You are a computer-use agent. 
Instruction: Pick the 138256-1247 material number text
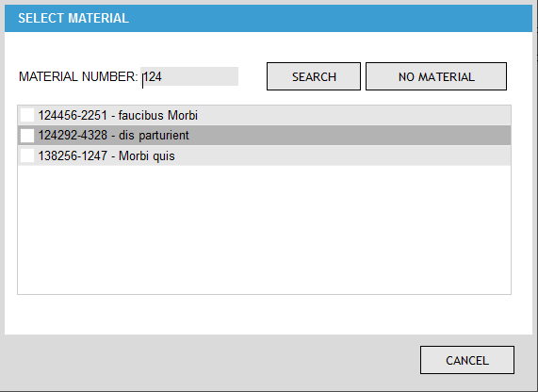pos(73,155)
